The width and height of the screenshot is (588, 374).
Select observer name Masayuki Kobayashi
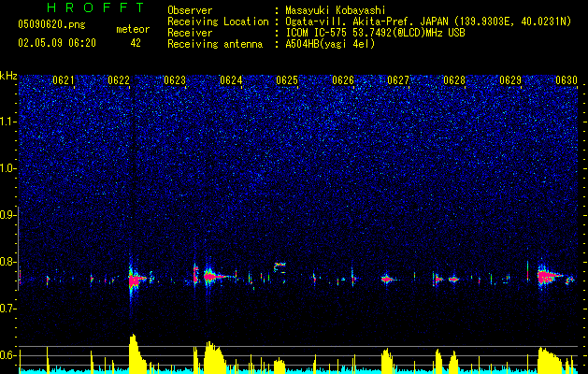(336, 10)
